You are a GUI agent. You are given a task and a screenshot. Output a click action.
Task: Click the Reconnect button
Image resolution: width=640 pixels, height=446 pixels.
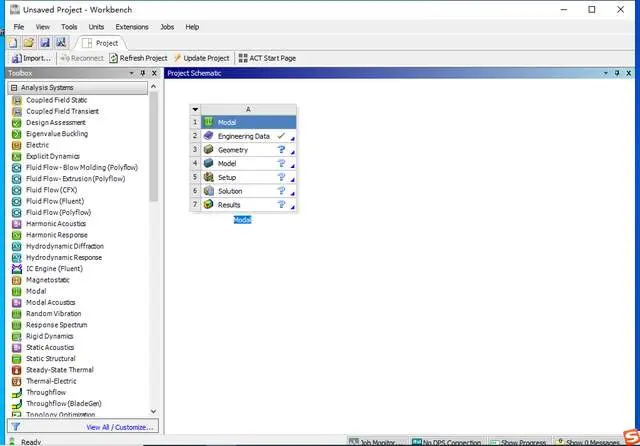pos(82,58)
